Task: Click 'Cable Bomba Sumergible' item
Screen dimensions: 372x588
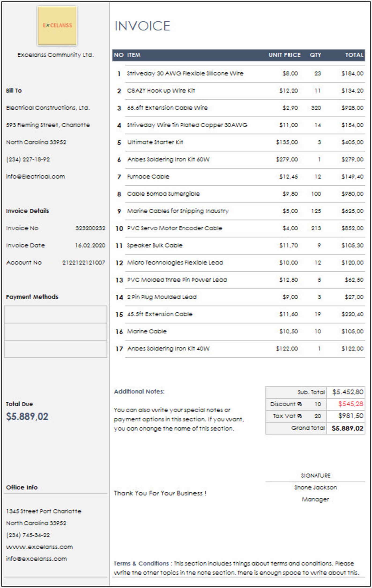Action: coord(163,194)
